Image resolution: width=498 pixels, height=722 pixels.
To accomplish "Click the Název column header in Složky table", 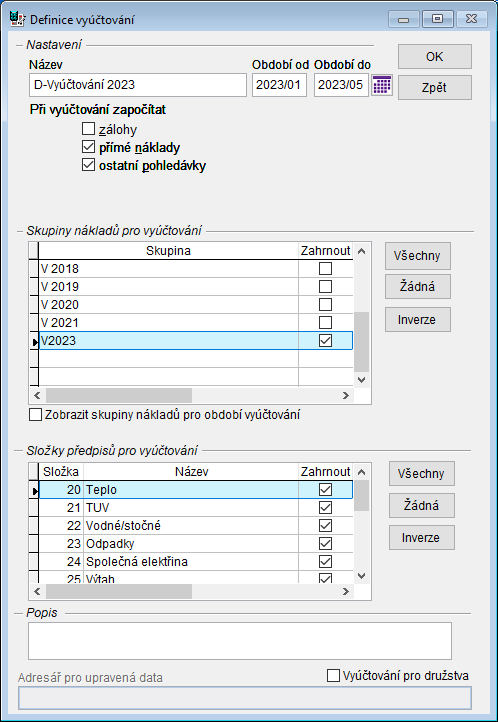I will (191, 472).
